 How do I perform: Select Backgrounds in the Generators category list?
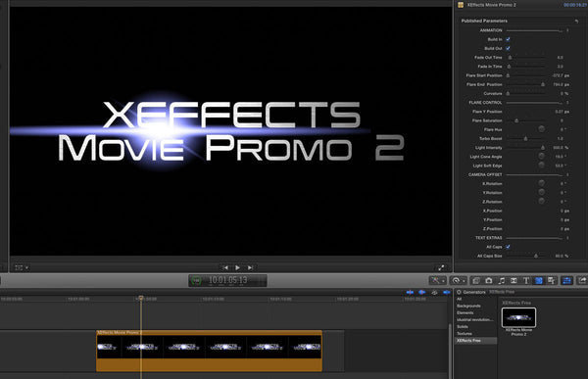point(468,306)
